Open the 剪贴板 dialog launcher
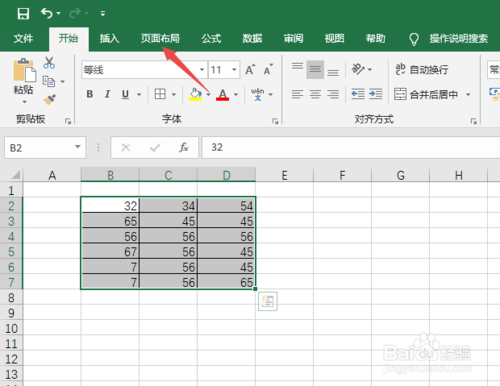 pos(68,121)
